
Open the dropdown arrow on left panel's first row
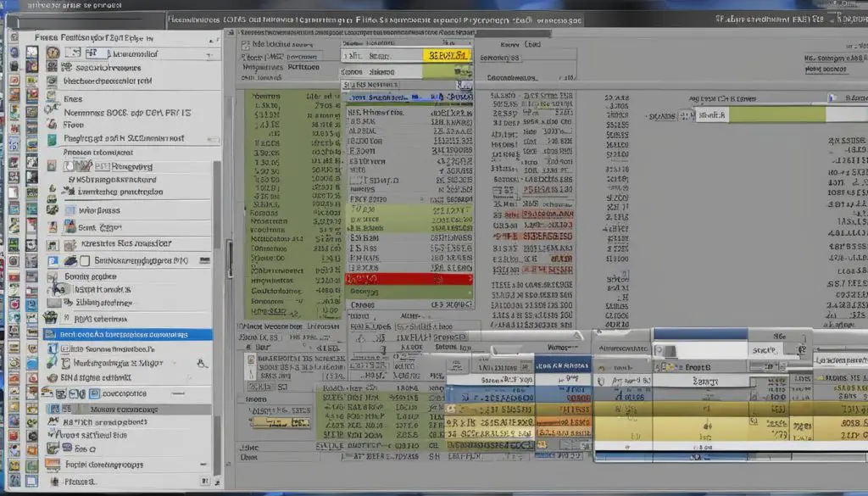(209, 55)
